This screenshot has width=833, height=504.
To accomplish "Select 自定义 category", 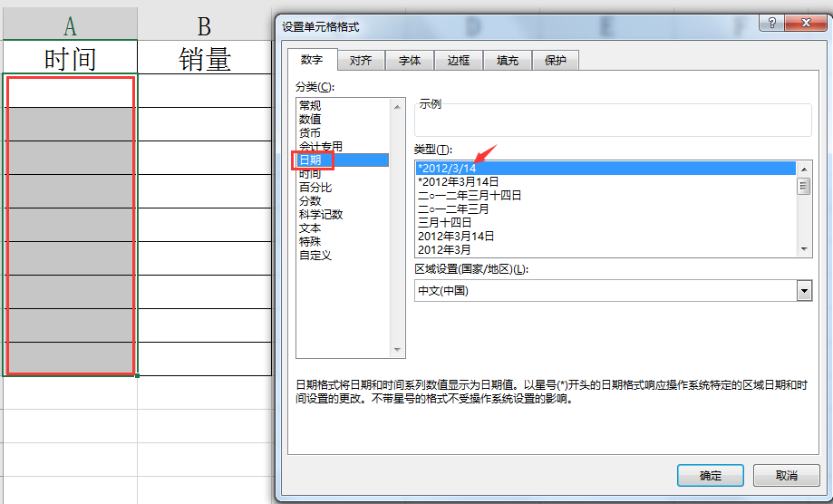I will pos(344,256).
